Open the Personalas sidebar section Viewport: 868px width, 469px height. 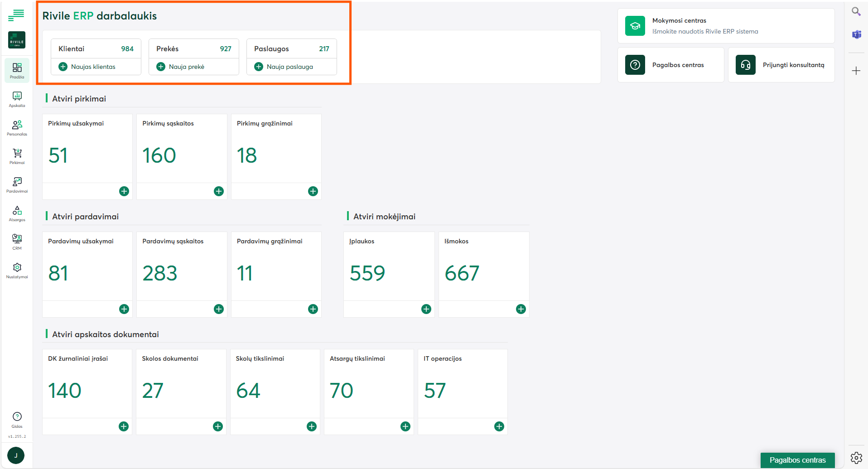click(17, 128)
